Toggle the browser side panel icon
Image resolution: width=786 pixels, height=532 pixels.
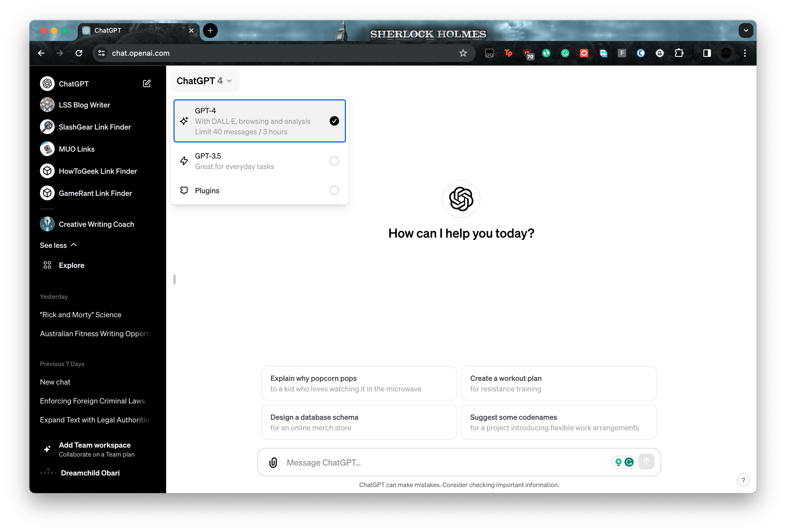(x=707, y=53)
